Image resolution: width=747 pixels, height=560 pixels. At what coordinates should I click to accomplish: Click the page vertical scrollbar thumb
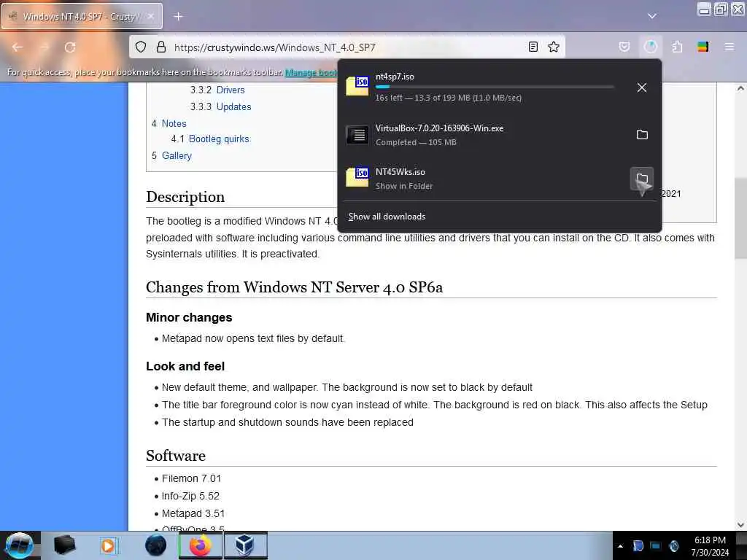click(741, 218)
